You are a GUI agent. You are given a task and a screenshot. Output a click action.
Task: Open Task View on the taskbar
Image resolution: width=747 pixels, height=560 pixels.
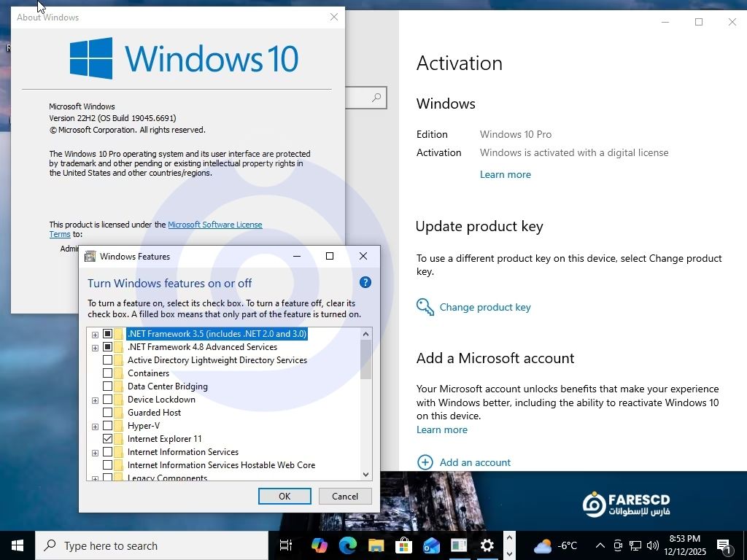click(286, 545)
